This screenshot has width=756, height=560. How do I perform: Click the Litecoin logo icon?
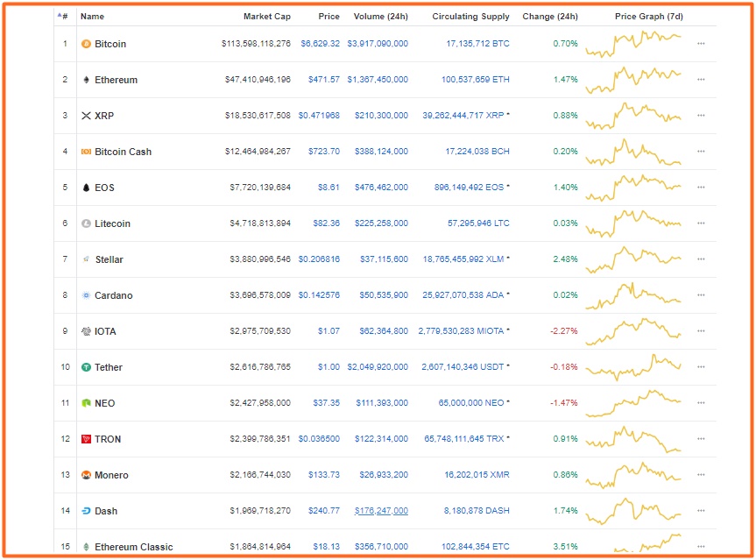[x=86, y=223]
